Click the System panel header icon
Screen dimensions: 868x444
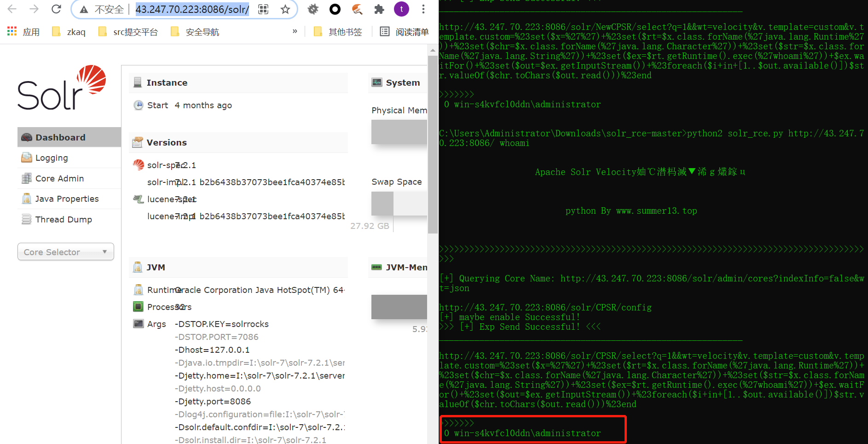point(376,82)
